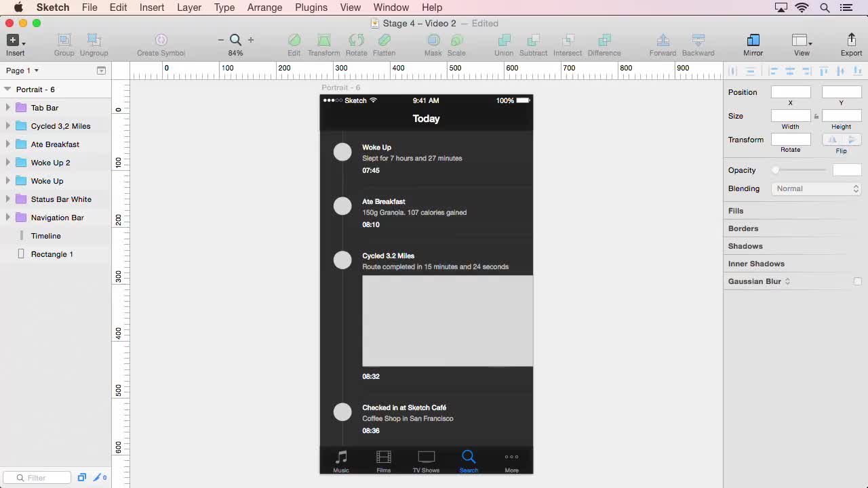The height and width of the screenshot is (488, 868).
Task: Click the Width size field
Action: pyautogui.click(x=791, y=116)
